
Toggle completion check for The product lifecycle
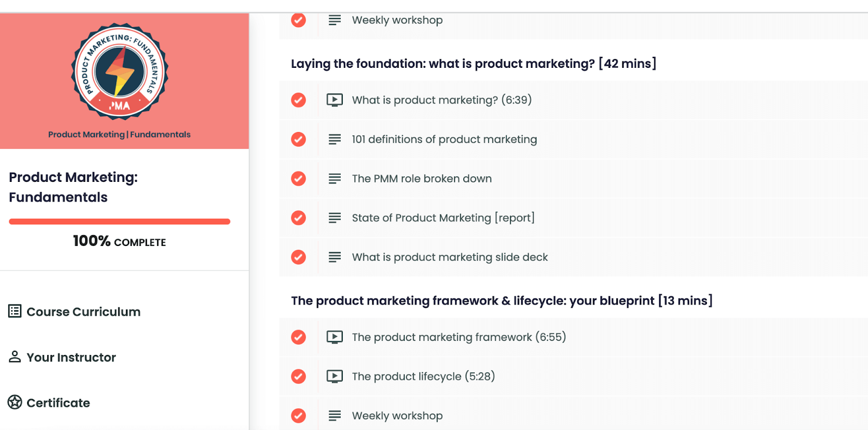coord(298,376)
